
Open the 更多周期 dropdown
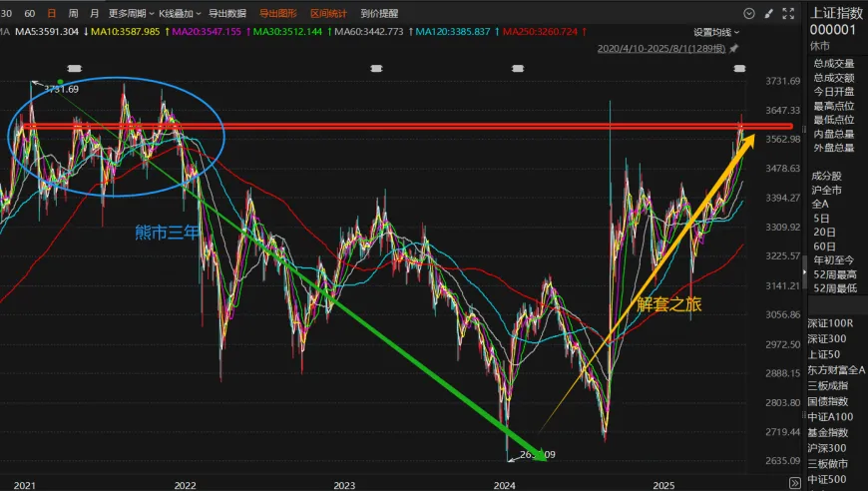click(130, 14)
